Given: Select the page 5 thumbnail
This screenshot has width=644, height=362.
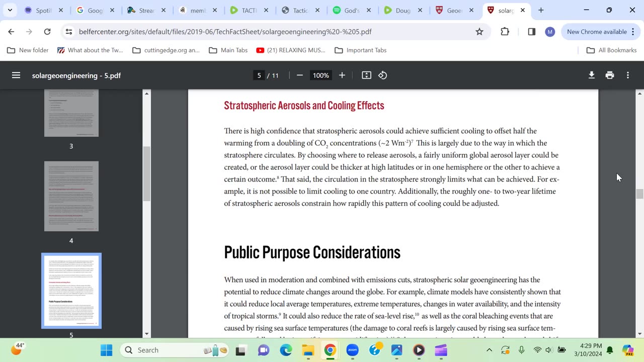Looking at the screenshot, I should click(x=71, y=291).
